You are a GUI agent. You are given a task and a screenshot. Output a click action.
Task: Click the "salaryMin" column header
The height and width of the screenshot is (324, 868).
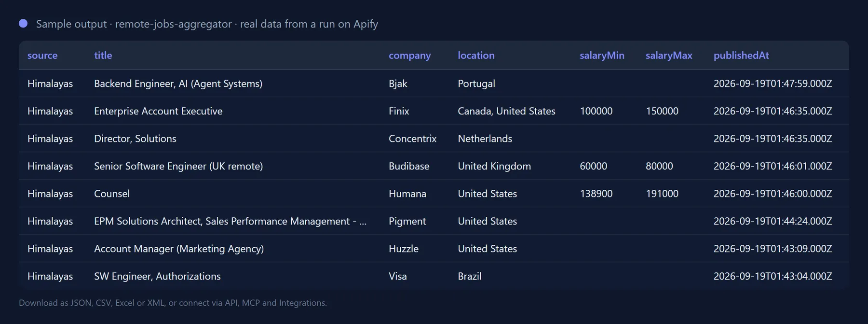(602, 56)
